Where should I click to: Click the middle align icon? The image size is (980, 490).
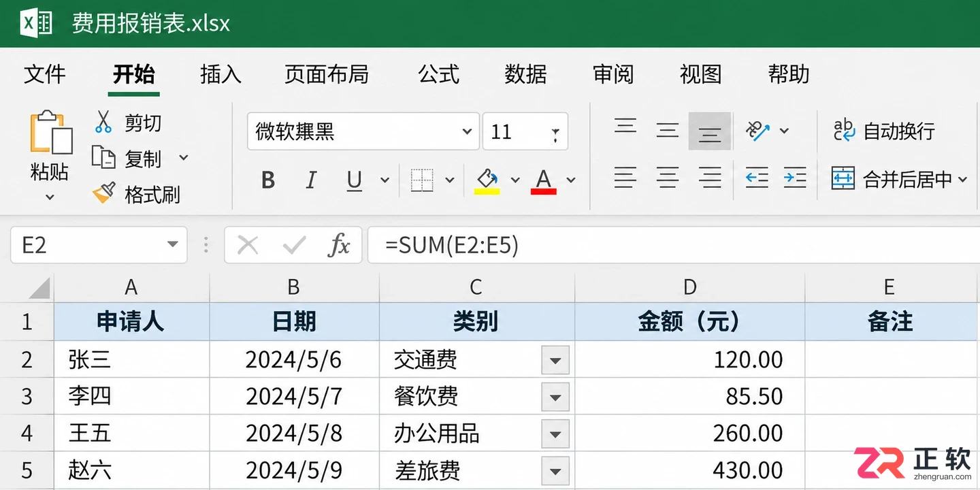668,129
